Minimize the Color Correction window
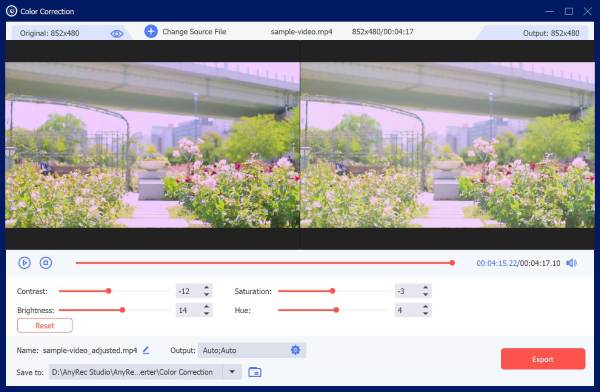Viewport: 600px width, 392px height. point(549,11)
